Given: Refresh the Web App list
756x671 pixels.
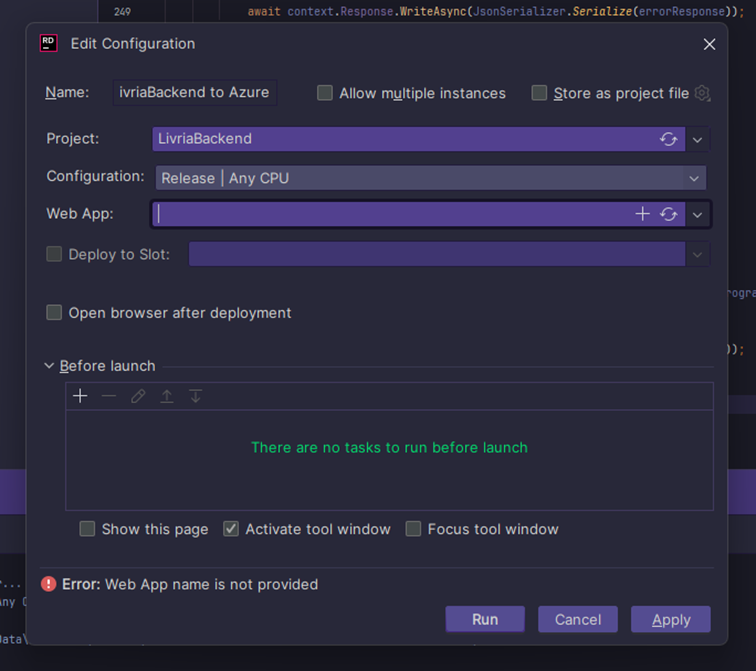Looking at the screenshot, I should tap(668, 214).
